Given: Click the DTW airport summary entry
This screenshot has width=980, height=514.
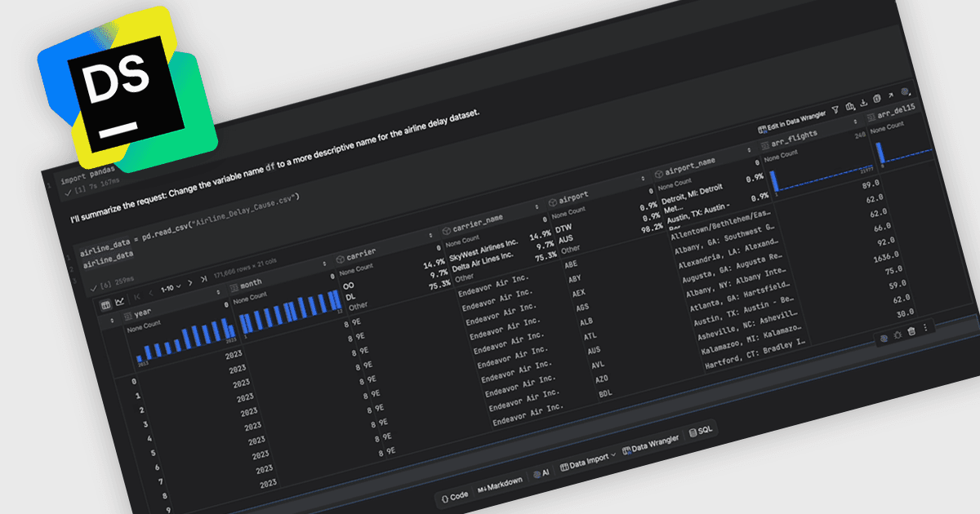Looking at the screenshot, I should (564, 230).
